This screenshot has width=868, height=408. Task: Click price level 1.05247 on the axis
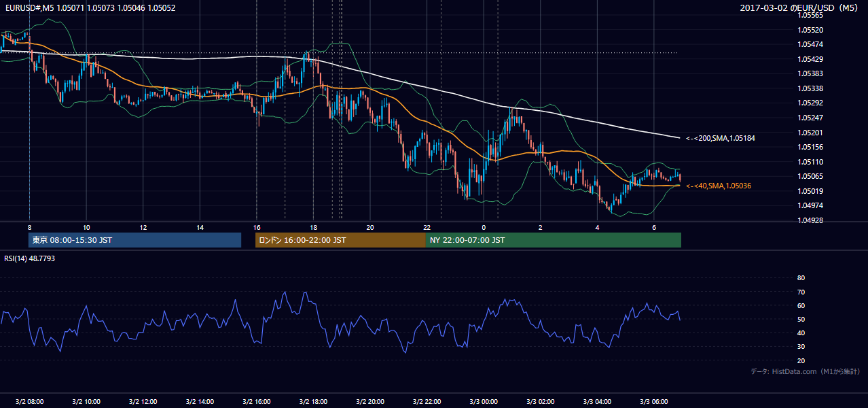coord(810,118)
